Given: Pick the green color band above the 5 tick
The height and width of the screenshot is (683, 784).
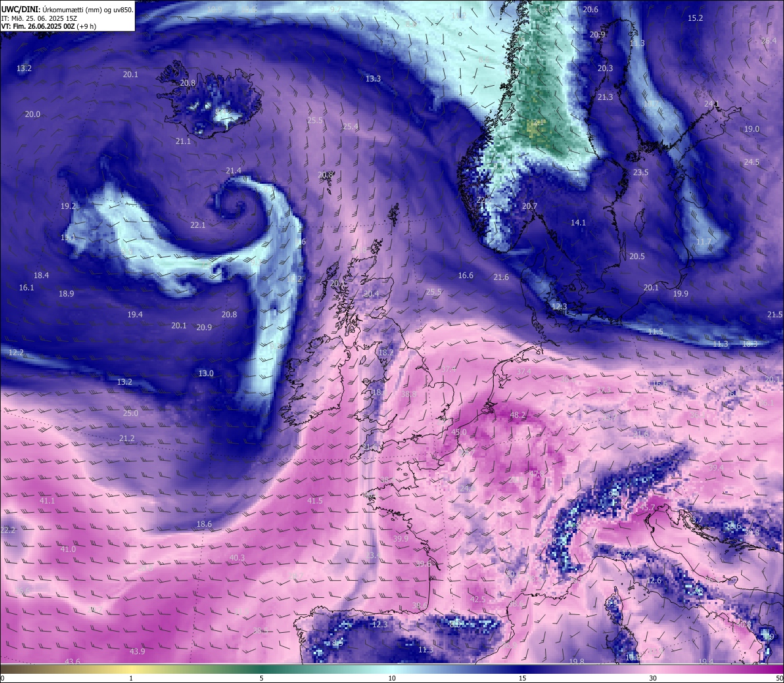Looking at the screenshot, I should pyautogui.click(x=262, y=669).
